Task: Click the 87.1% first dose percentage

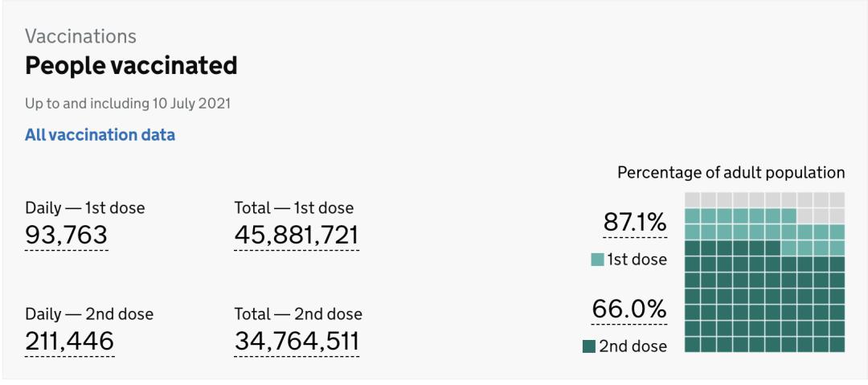Action: 635,223
